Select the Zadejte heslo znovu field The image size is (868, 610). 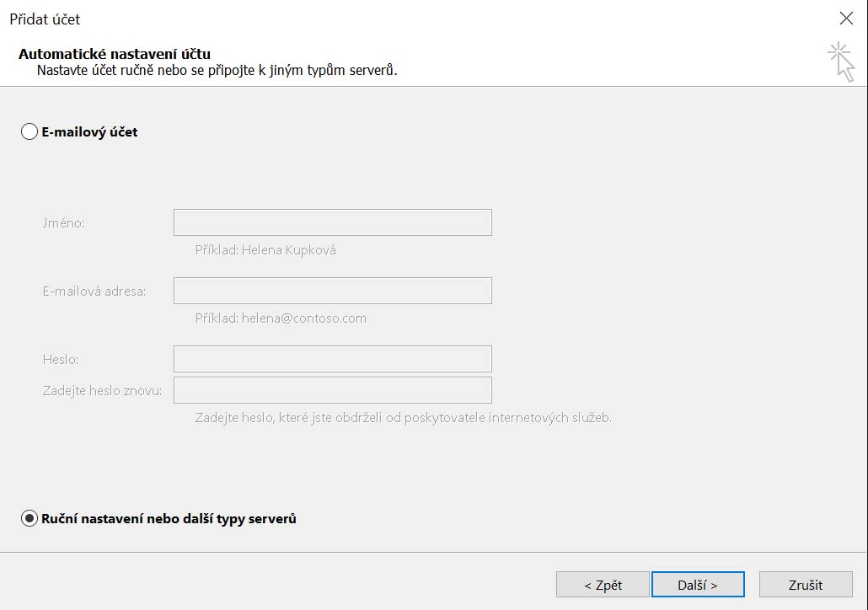pos(332,390)
